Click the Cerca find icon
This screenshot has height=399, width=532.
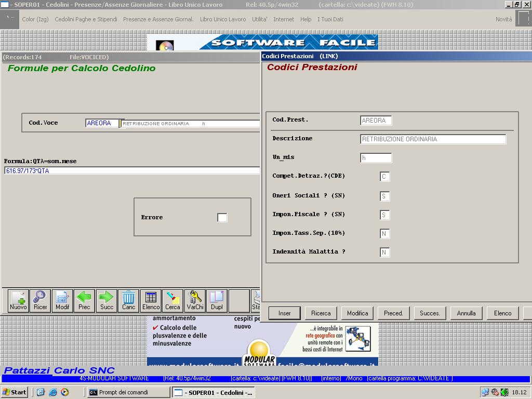tap(172, 301)
